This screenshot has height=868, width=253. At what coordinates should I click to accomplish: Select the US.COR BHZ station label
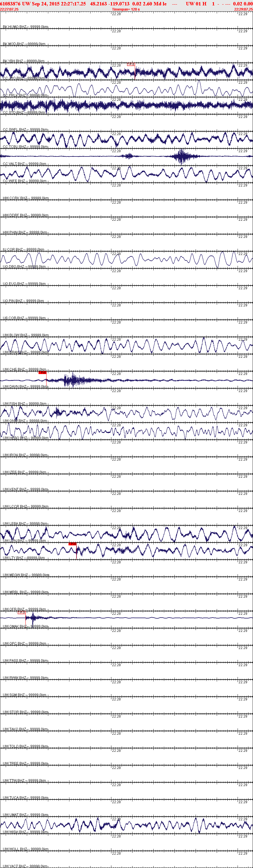coord(24,318)
